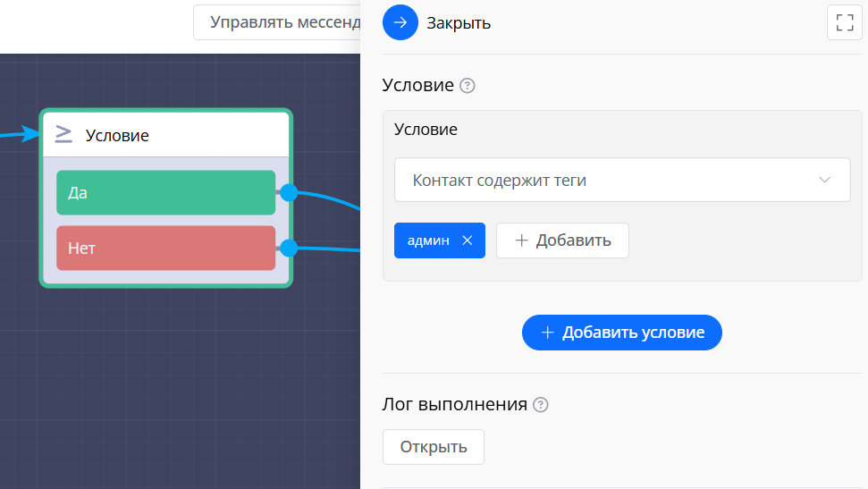Click the Закрыть label to close panel
This screenshot has height=489, width=868.
point(459,23)
